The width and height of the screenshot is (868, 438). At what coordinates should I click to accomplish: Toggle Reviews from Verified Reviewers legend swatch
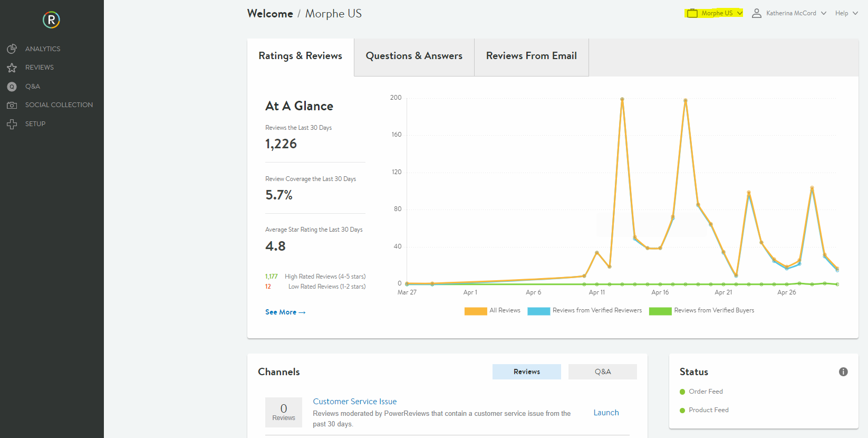click(539, 311)
